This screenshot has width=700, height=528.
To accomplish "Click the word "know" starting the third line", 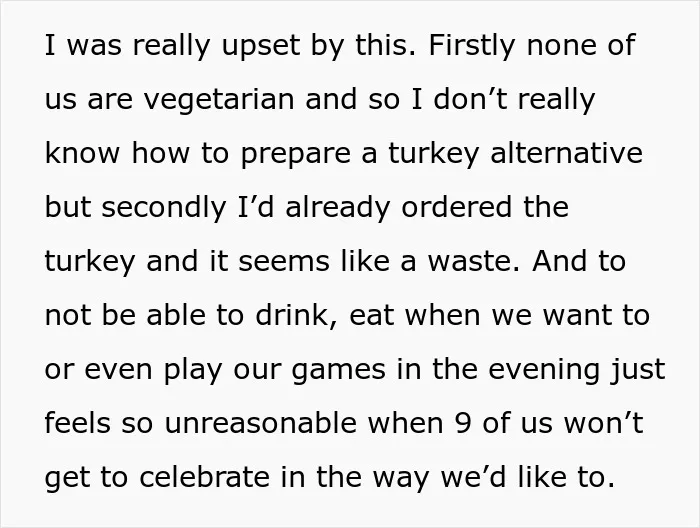I will point(82,153).
